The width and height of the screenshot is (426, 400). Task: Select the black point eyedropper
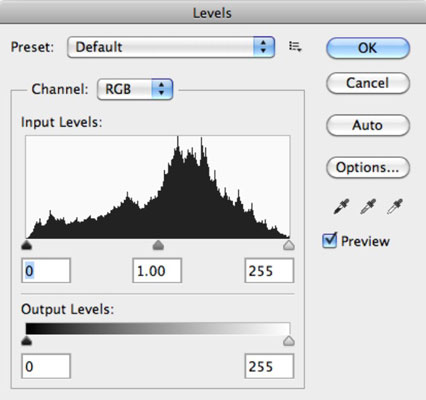click(x=341, y=206)
